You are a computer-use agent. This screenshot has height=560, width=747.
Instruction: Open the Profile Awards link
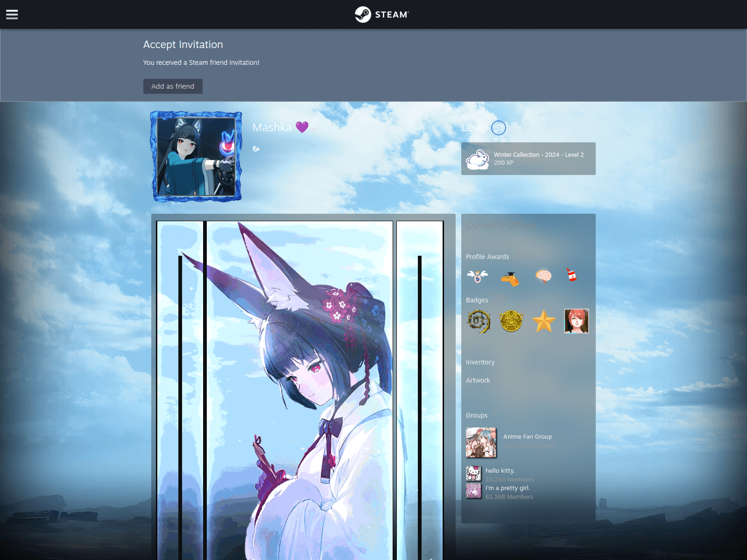tap(487, 257)
